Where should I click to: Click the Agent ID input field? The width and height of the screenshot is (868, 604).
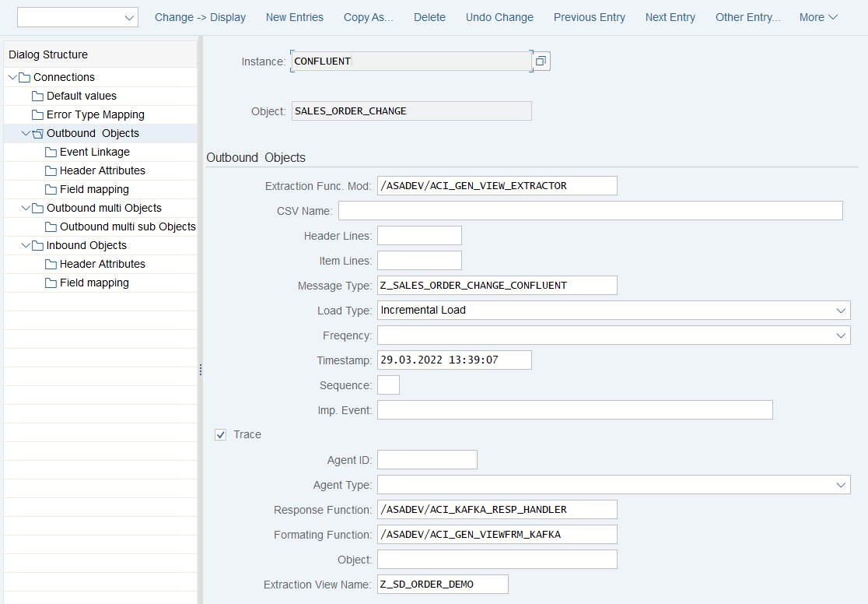tap(427, 460)
